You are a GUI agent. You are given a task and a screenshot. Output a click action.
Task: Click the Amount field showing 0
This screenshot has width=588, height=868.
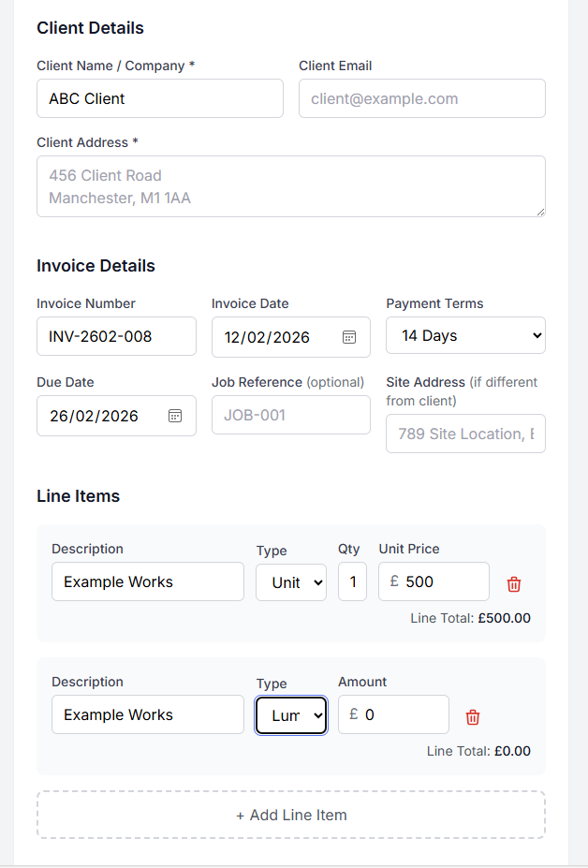(x=403, y=714)
